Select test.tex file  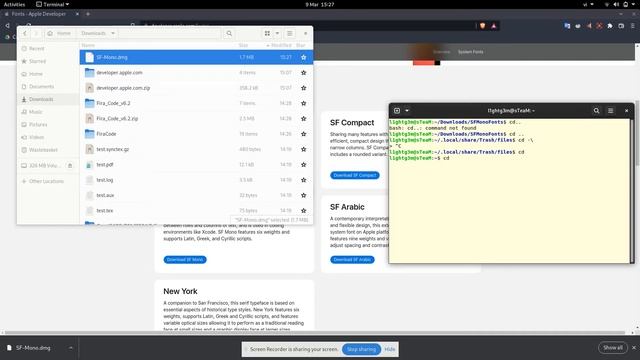(x=196, y=211)
